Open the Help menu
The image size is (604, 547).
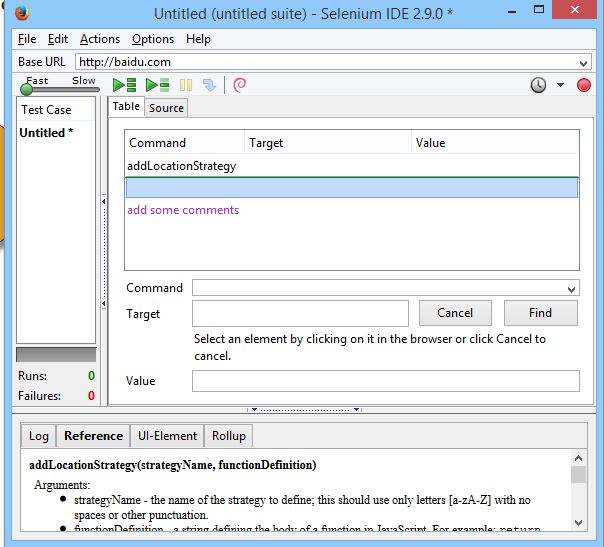point(198,39)
